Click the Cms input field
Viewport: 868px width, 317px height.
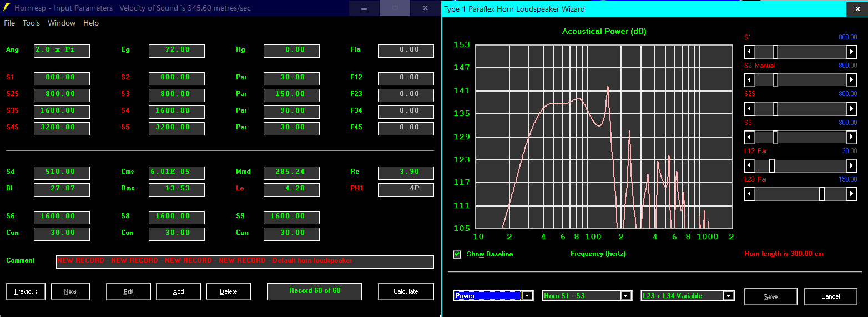(x=176, y=173)
